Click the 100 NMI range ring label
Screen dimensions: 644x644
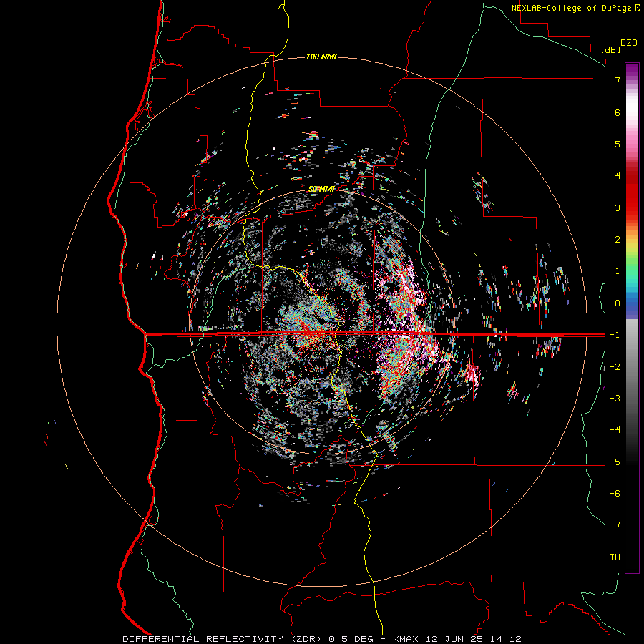[321, 57]
